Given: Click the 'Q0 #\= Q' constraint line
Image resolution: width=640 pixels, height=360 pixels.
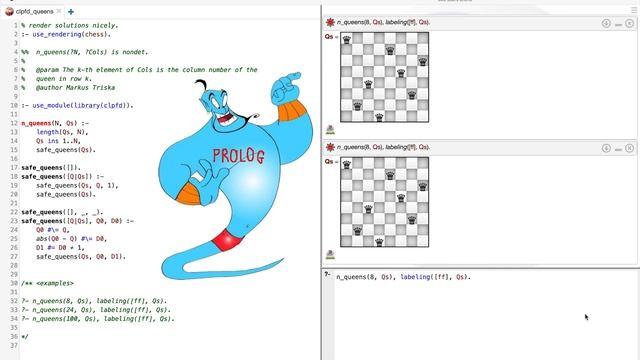Looking at the screenshot, I should point(53,230).
